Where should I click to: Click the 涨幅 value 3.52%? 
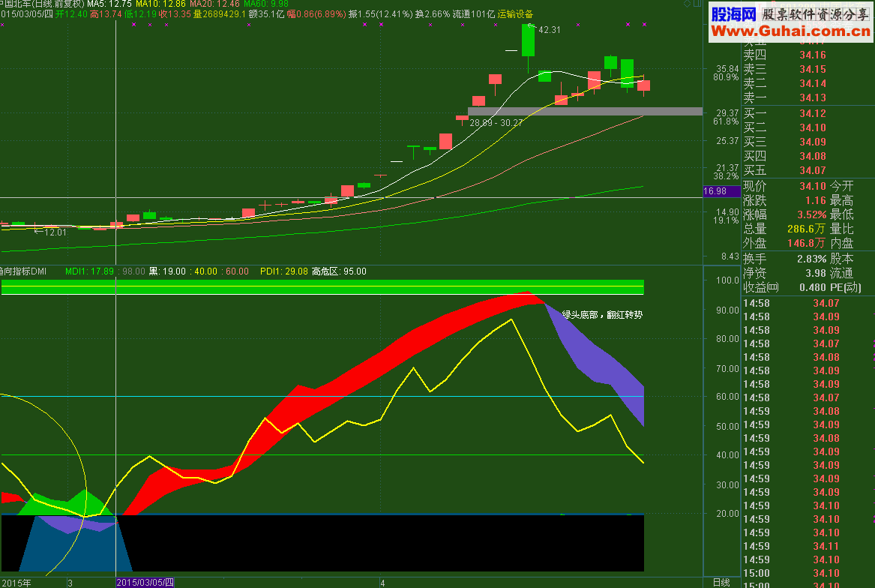811,215
